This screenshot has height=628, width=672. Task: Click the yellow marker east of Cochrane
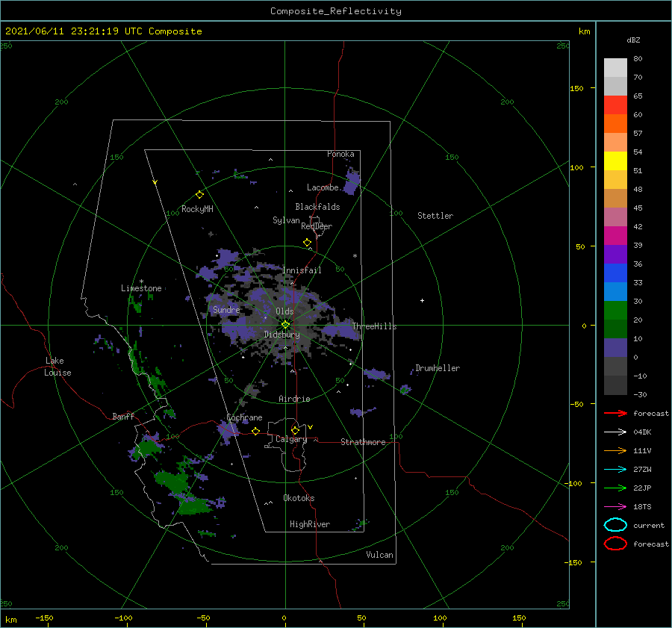pyautogui.click(x=256, y=431)
